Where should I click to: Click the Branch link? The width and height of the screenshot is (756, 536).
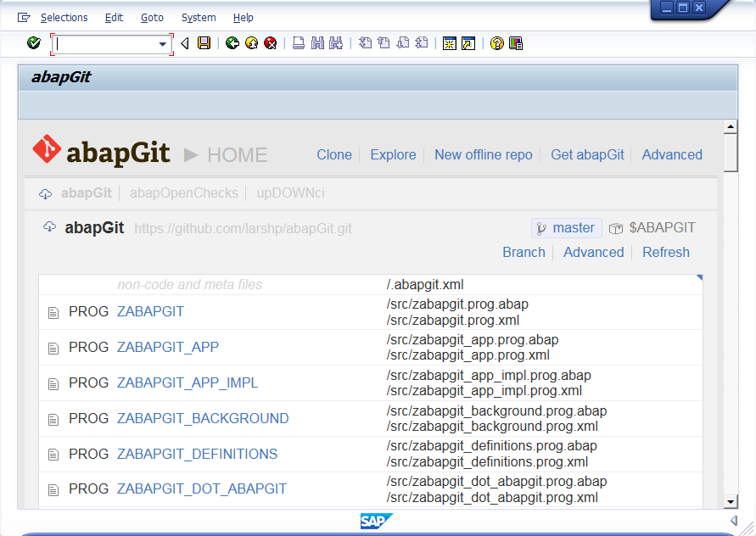[524, 252]
